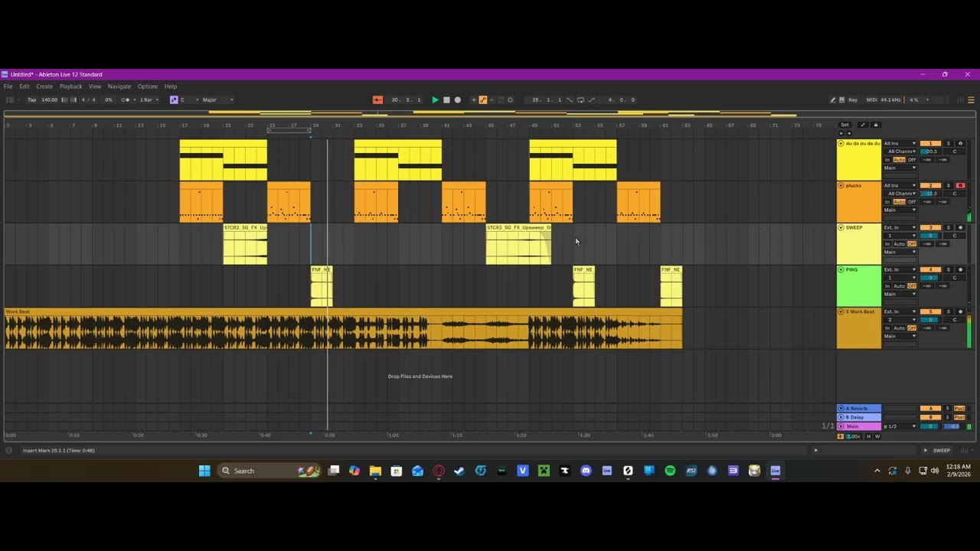Deactivate the PING track activator
This screenshot has width=980, height=551.
pyautogui.click(x=930, y=269)
